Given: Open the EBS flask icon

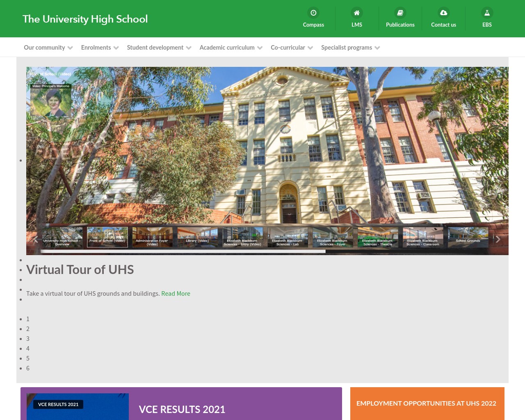Looking at the screenshot, I should point(487,13).
